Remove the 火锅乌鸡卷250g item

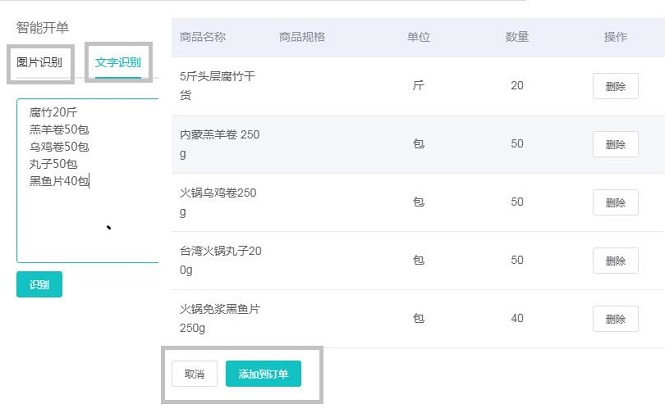[615, 202]
